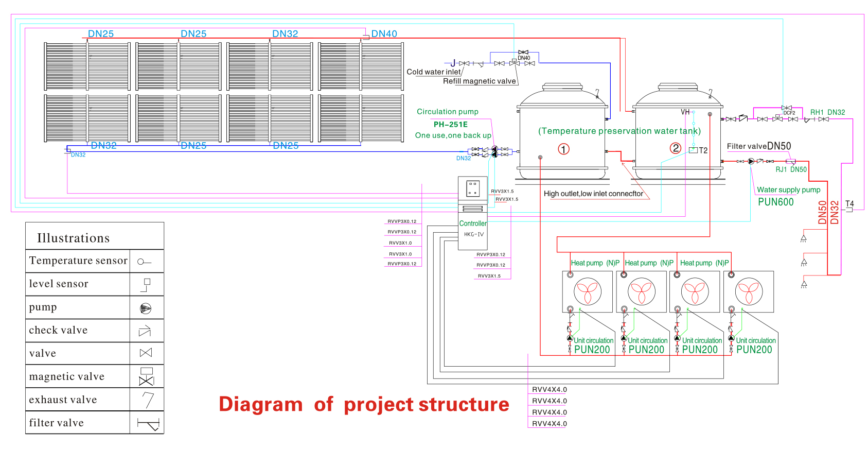
Task: Click the circled number 2 on the tank
Action: click(675, 148)
